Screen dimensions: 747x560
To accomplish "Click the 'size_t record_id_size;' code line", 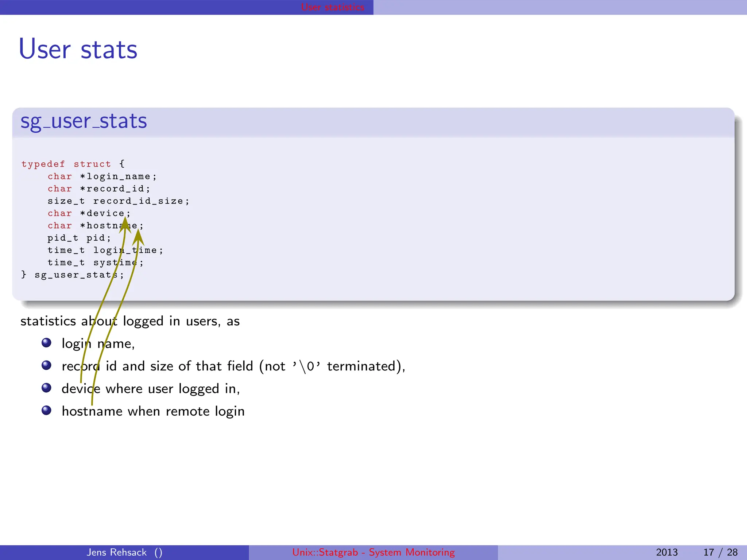I will tap(119, 201).
